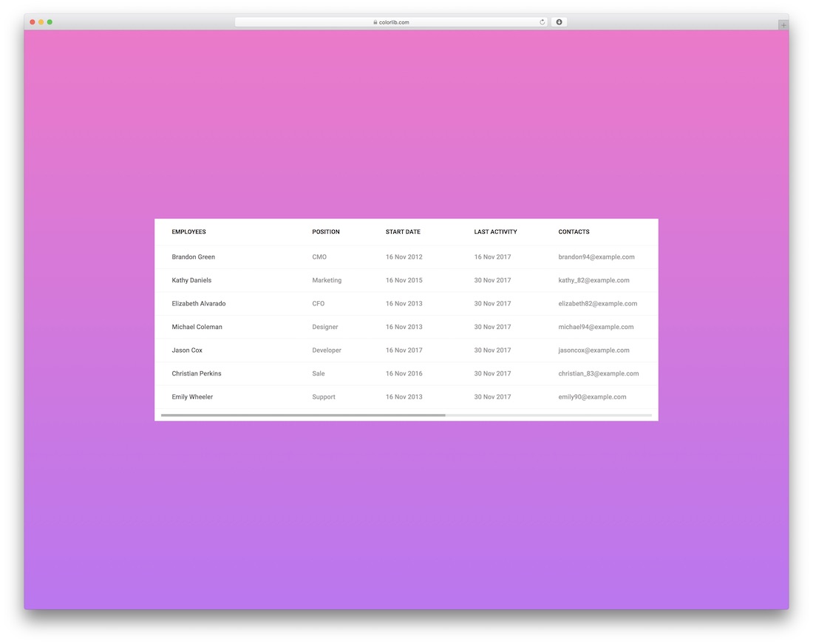Image resolution: width=813 pixels, height=644 pixels.
Task: Select the Elizabeth Alvarado name cell
Action: (x=199, y=304)
